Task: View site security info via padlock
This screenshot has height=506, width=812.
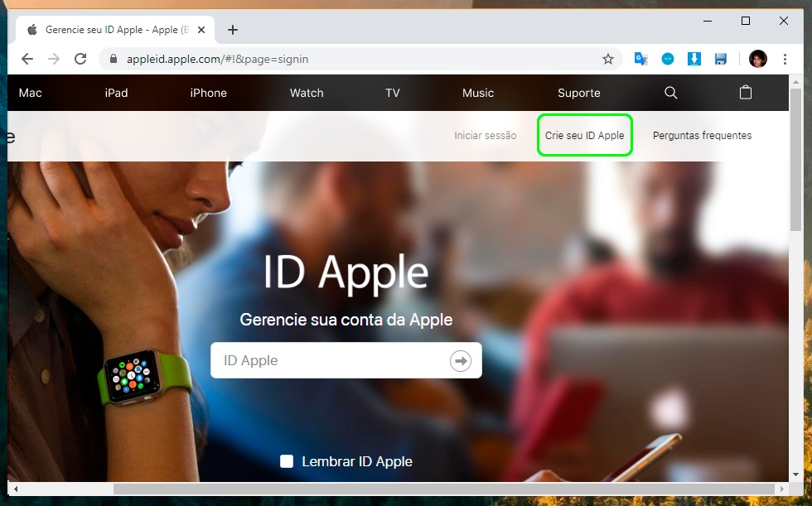Action: (114, 59)
